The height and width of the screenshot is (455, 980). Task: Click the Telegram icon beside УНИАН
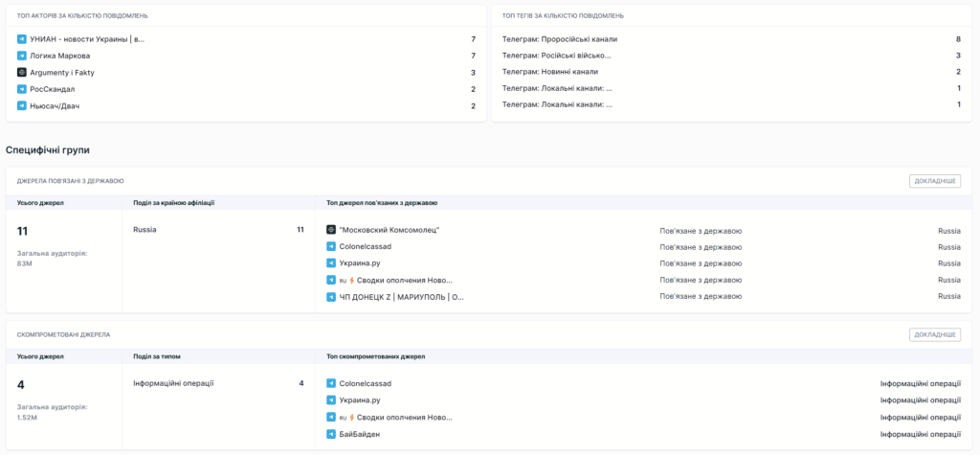pos(22,39)
